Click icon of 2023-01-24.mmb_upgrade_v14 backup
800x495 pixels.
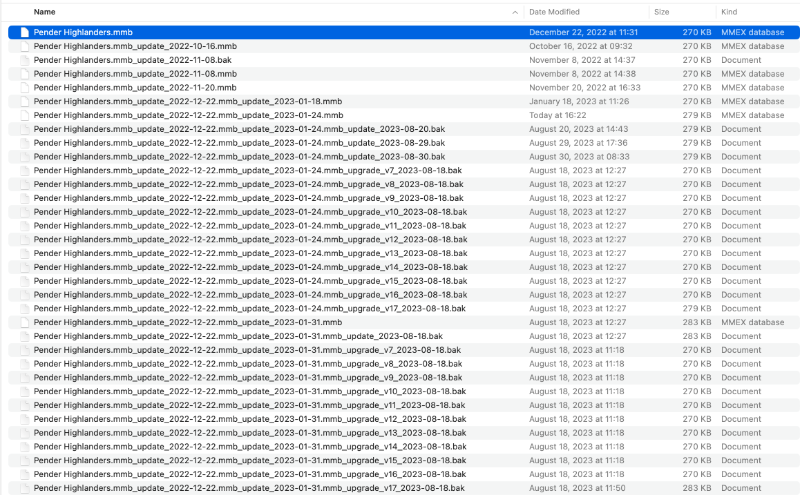[x=24, y=266]
